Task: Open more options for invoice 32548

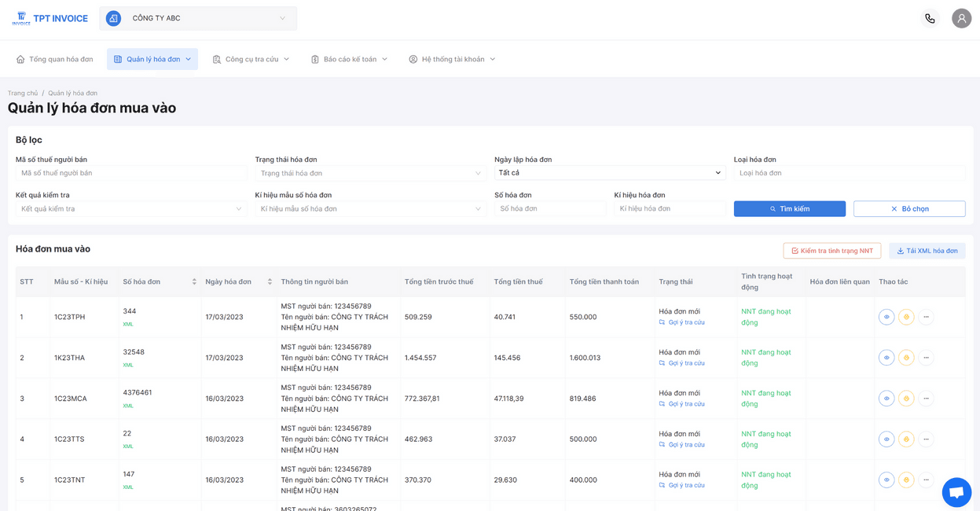Action: click(x=926, y=358)
